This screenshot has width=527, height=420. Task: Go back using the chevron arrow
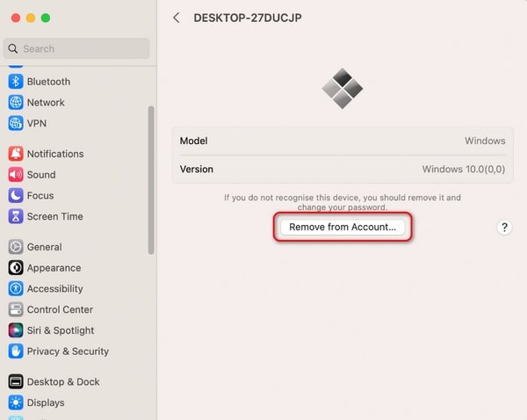[x=177, y=18]
